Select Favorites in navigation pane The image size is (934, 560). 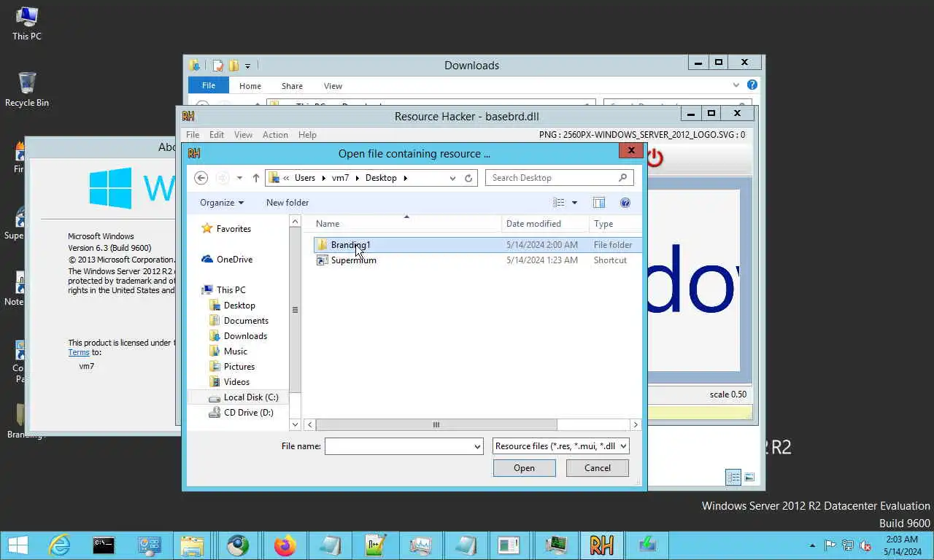pyautogui.click(x=233, y=229)
